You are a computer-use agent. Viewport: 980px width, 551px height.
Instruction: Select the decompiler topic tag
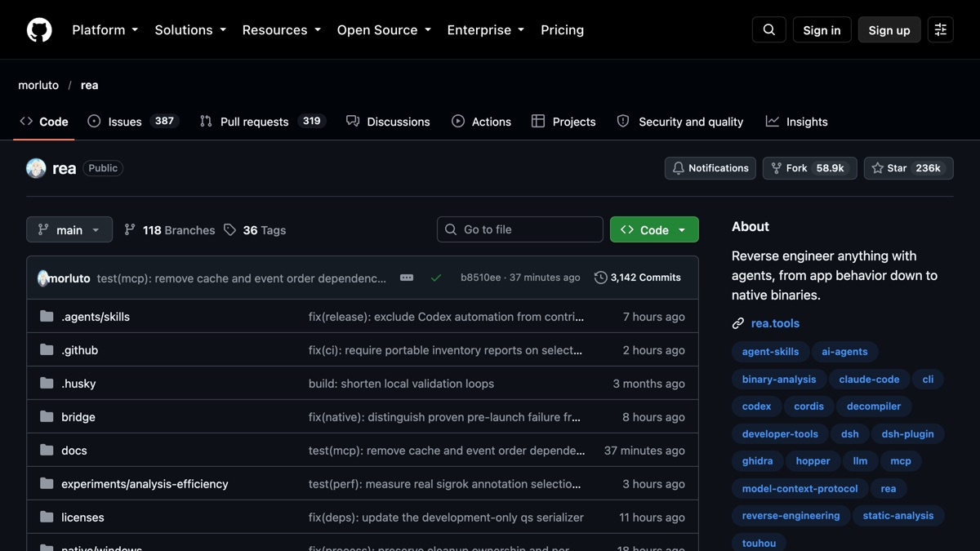[874, 407]
